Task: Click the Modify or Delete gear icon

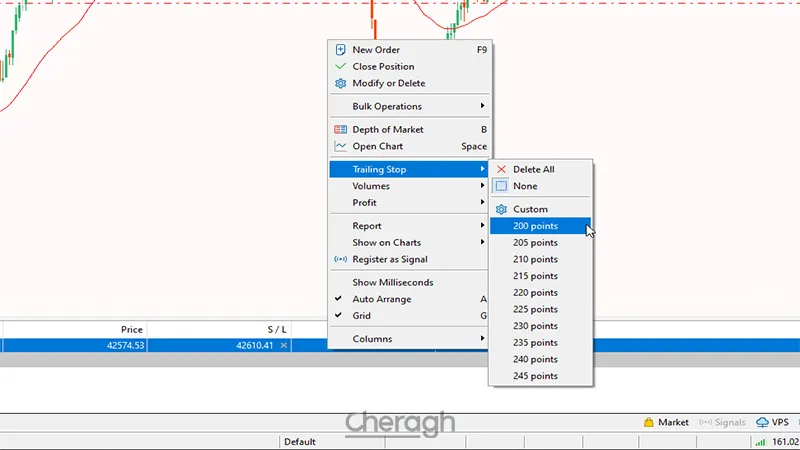Action: [x=341, y=84]
